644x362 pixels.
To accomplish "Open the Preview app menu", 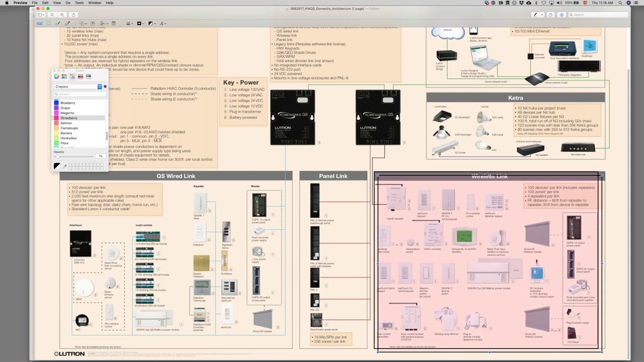I will pos(20,3).
